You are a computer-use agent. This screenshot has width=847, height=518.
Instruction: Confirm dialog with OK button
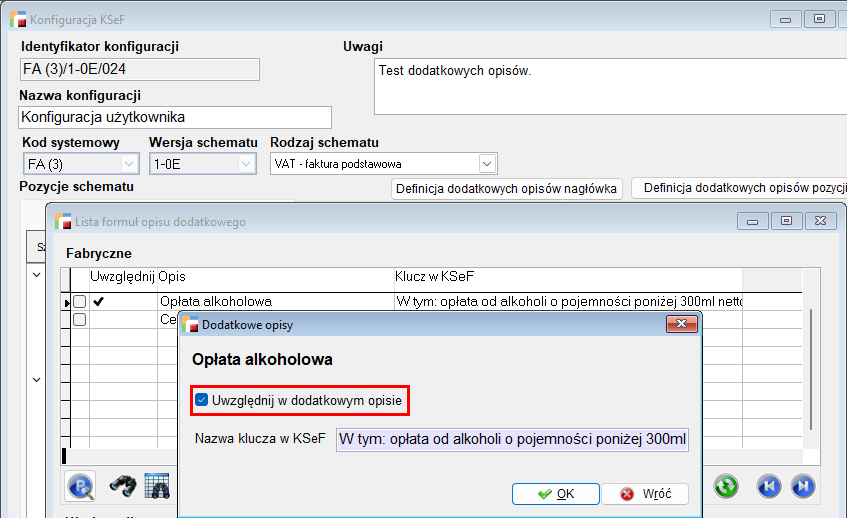coord(555,494)
